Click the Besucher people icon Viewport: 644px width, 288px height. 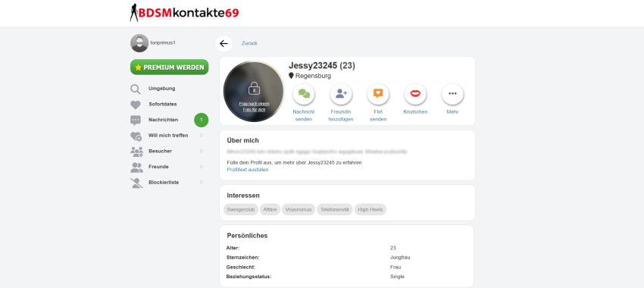[136, 152]
